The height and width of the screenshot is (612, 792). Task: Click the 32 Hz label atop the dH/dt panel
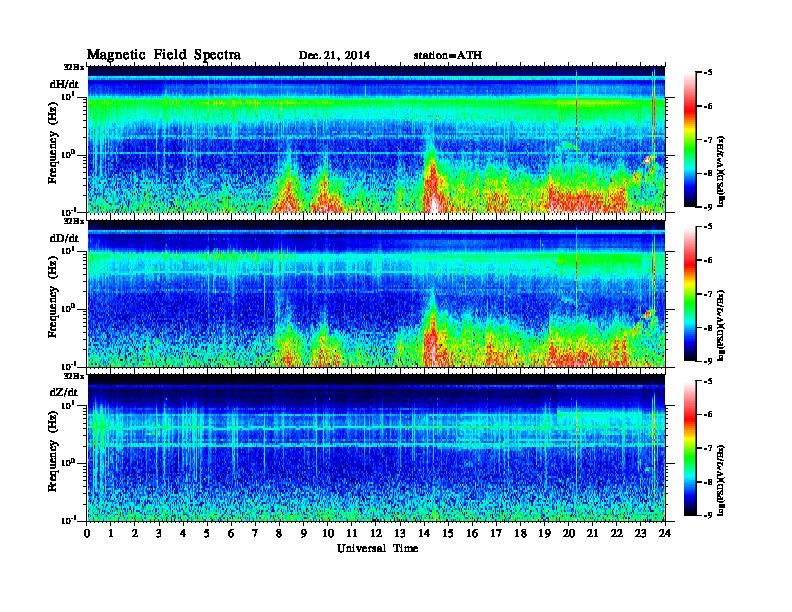pyautogui.click(x=74, y=67)
